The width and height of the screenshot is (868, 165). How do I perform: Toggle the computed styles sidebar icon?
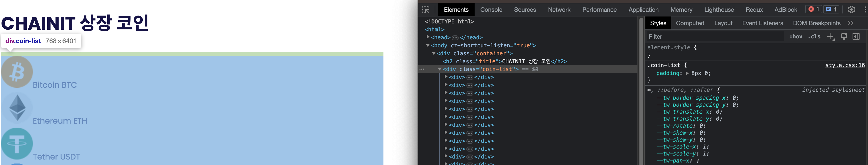(856, 36)
